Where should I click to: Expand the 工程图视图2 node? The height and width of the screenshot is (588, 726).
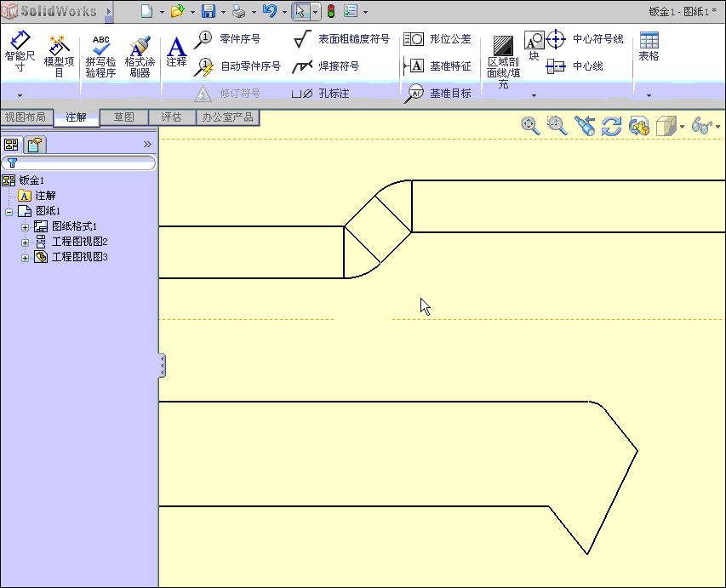click(x=25, y=243)
